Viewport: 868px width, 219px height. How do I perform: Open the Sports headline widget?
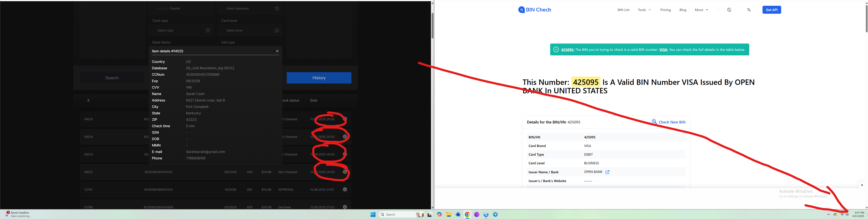[x=18, y=214]
